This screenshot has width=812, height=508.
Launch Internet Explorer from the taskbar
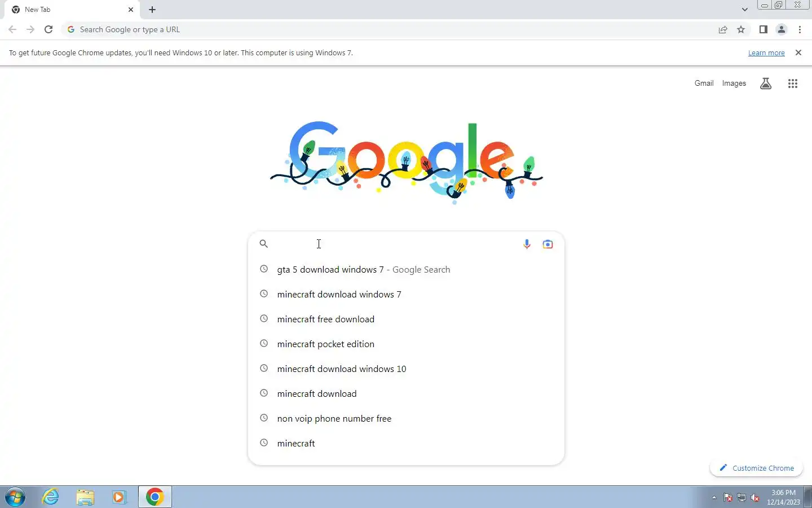(x=51, y=497)
